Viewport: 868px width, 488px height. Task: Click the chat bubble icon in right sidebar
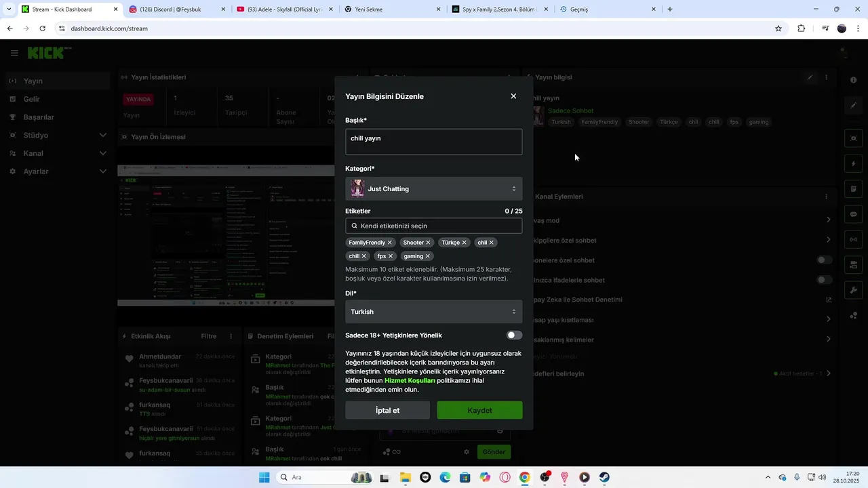854,214
